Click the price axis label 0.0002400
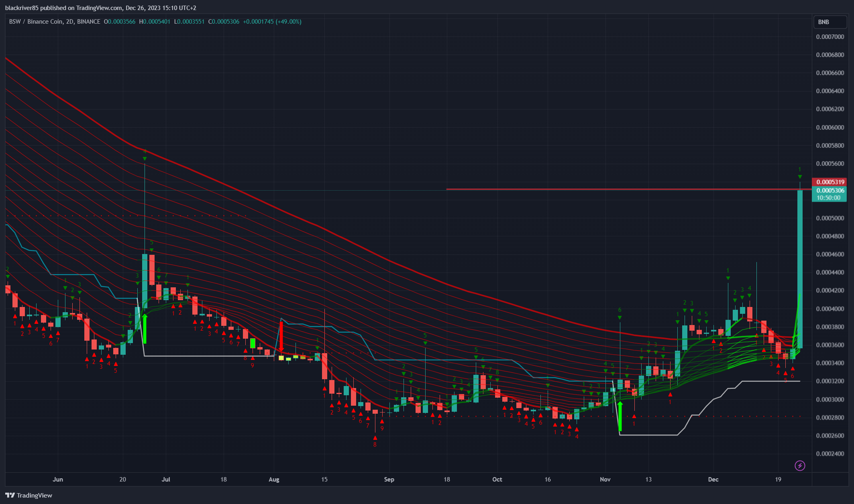 tap(830, 454)
